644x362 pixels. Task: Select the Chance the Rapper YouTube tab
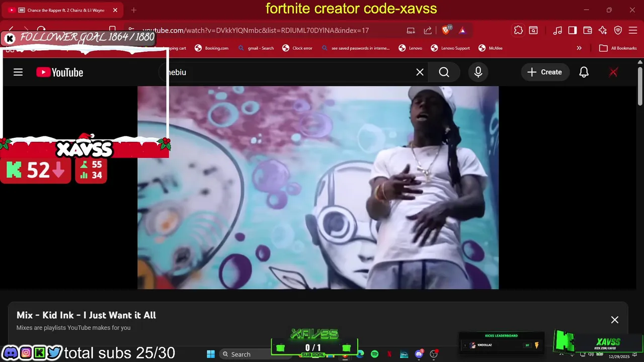point(63,10)
